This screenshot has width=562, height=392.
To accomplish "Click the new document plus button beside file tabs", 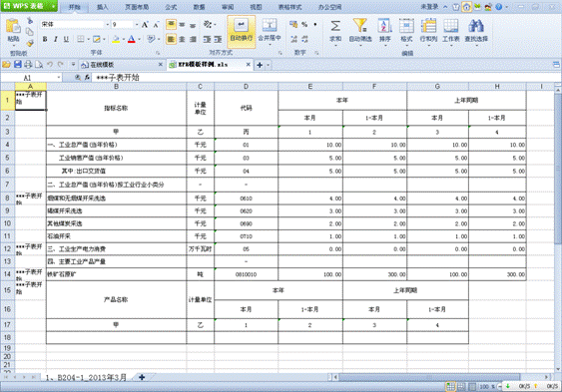I will [x=260, y=65].
